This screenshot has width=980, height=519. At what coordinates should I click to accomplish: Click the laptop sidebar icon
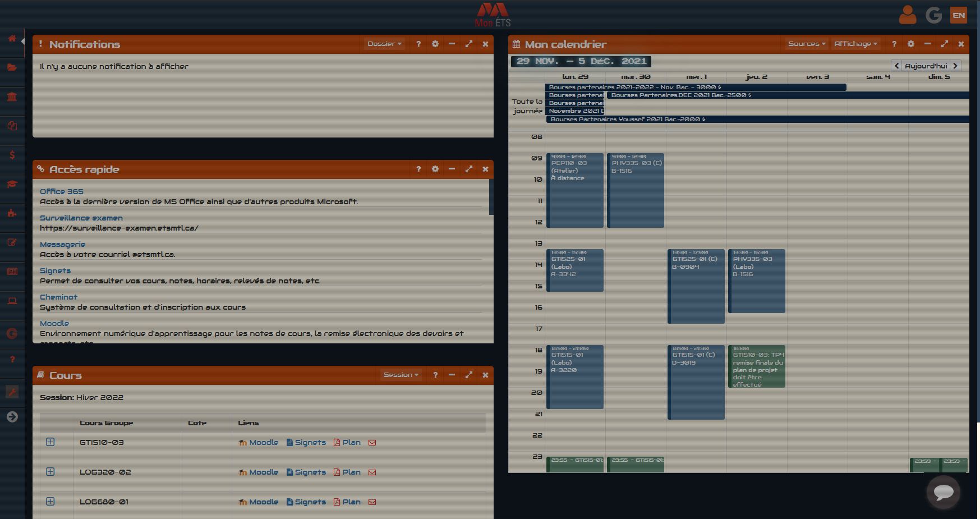[12, 301]
